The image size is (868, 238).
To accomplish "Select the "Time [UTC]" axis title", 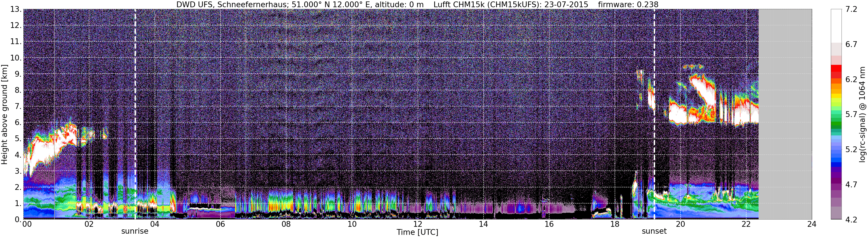I will click(417, 232).
